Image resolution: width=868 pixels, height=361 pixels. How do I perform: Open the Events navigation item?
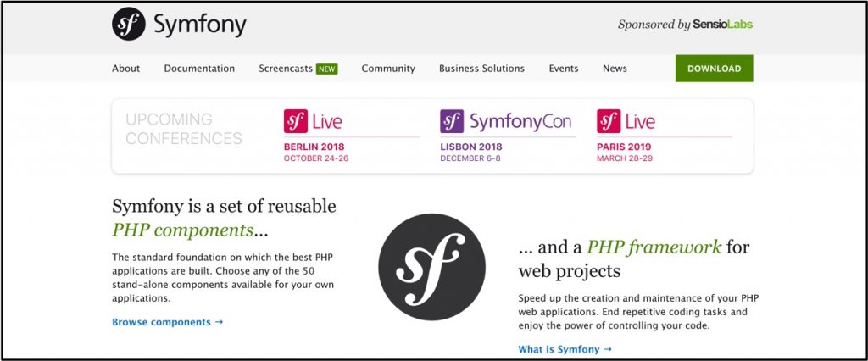click(564, 69)
